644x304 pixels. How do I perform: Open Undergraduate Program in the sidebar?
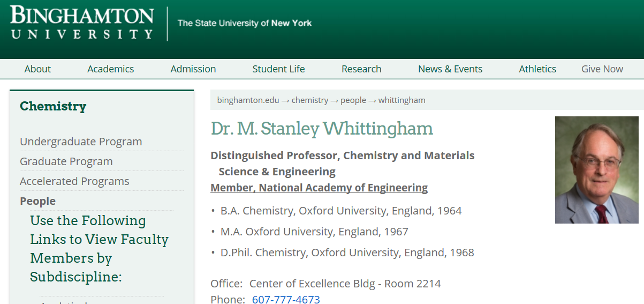point(81,142)
